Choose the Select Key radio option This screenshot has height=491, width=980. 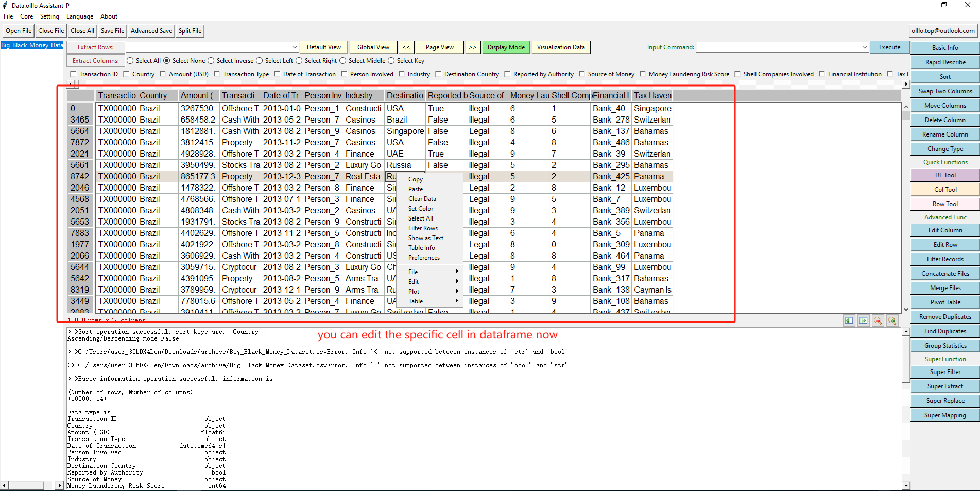[391, 61]
